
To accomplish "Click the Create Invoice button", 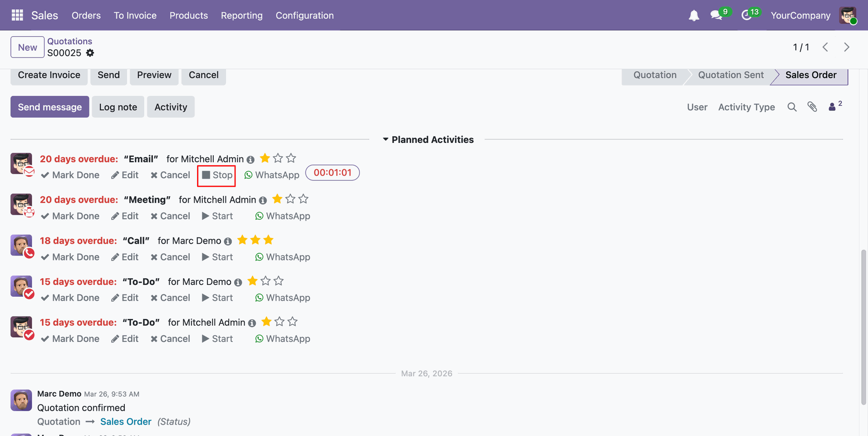I will point(49,75).
